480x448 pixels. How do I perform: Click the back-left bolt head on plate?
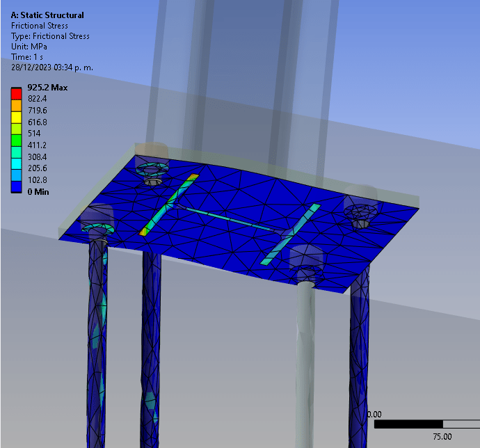click(152, 169)
